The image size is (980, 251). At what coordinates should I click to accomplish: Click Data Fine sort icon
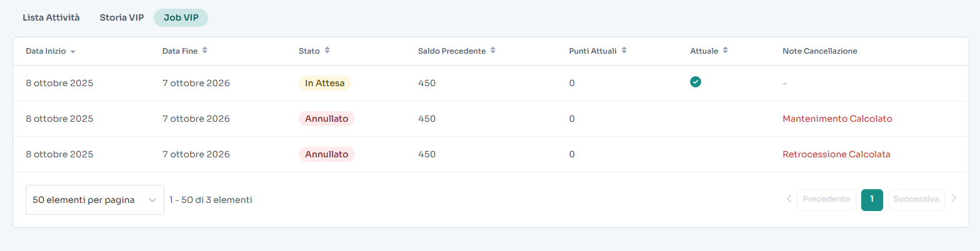[x=205, y=51]
